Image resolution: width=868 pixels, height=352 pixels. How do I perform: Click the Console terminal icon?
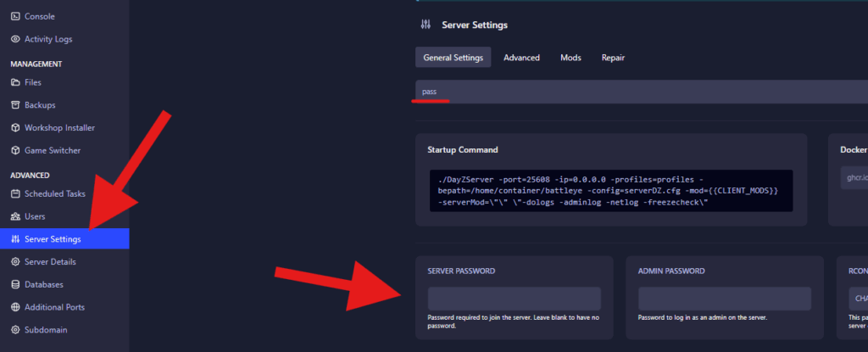(x=15, y=16)
